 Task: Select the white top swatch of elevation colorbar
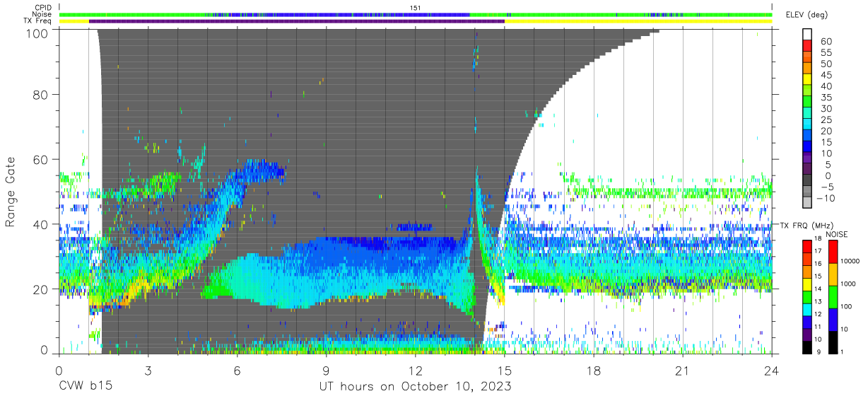pos(808,34)
